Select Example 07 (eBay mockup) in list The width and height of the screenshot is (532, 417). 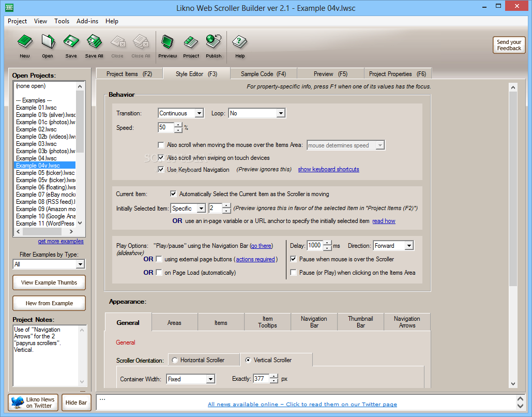tap(45, 195)
